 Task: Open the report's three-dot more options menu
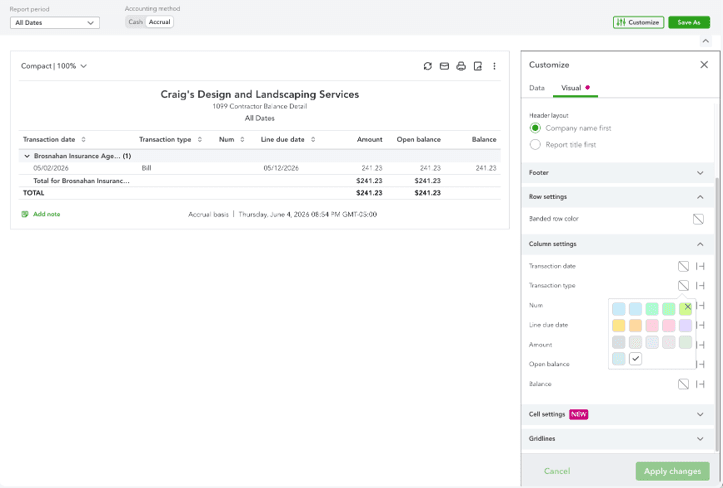click(494, 66)
